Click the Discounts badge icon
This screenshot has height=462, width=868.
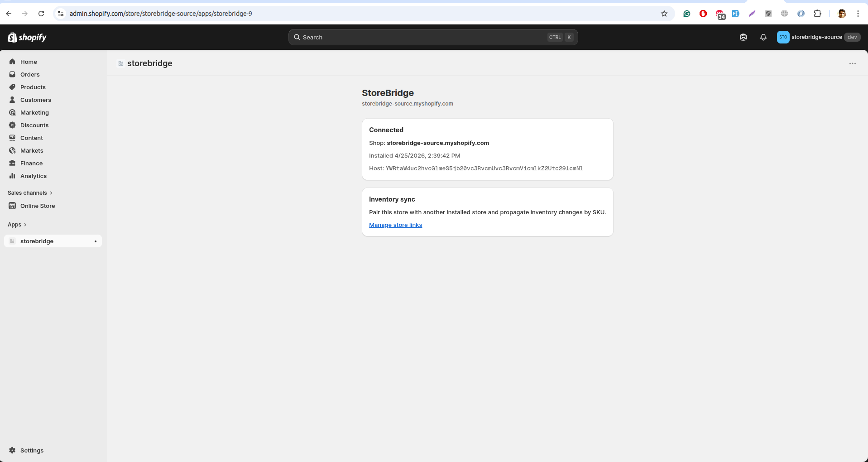coord(12,125)
